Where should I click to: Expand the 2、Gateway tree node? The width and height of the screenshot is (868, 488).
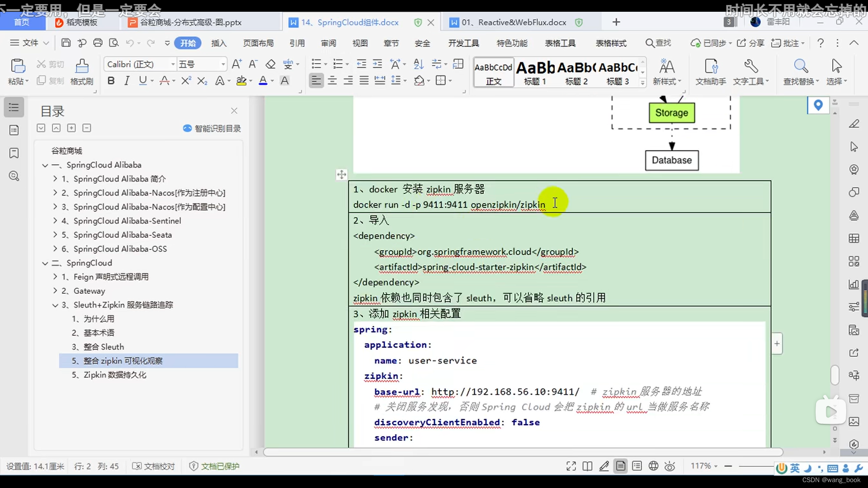point(55,291)
